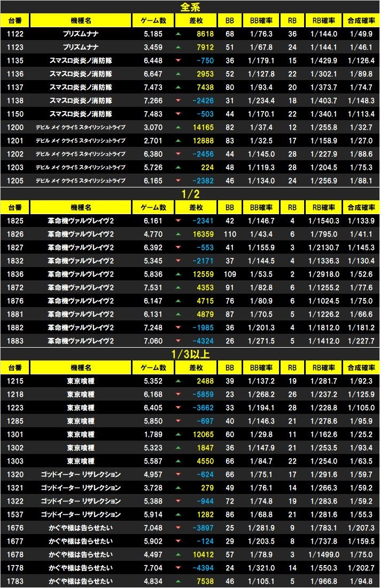This screenshot has width=380, height=588.
Task: Select the red down arrow in row 1218
Action: tap(178, 395)
